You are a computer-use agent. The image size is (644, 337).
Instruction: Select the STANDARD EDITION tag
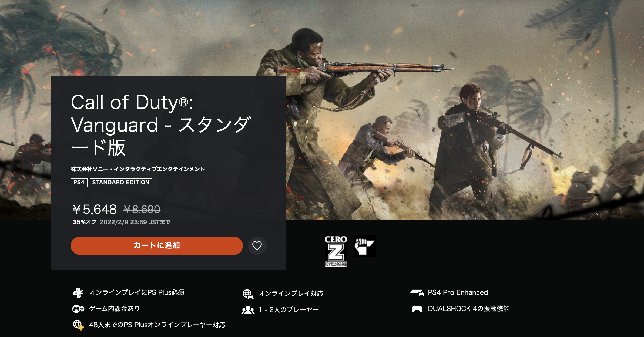coord(121,183)
